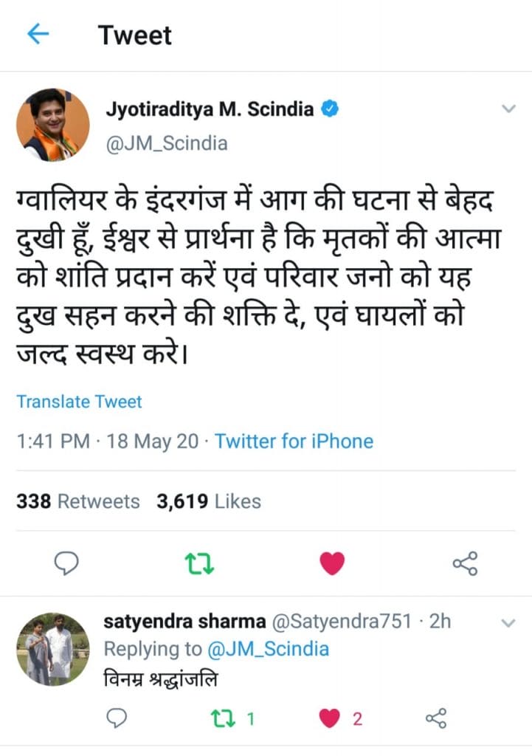Like satyendra sharma's reply
532x756 pixels.
coord(333,718)
